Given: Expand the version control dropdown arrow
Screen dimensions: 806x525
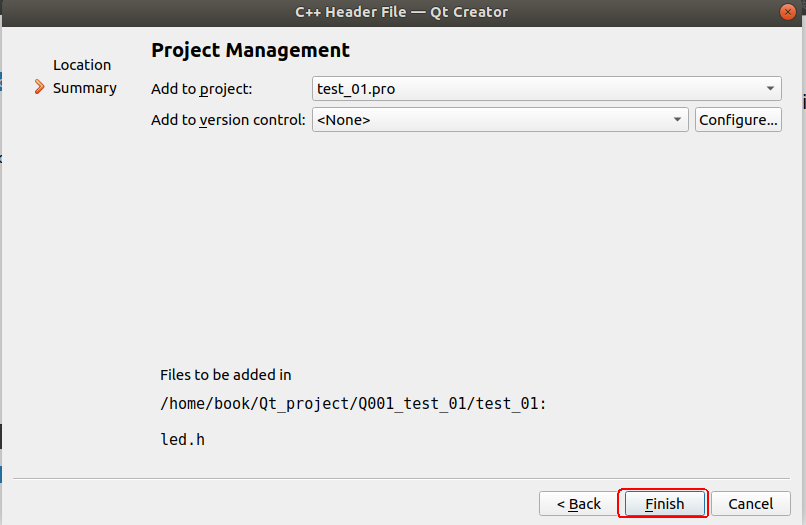Looking at the screenshot, I should tap(677, 119).
